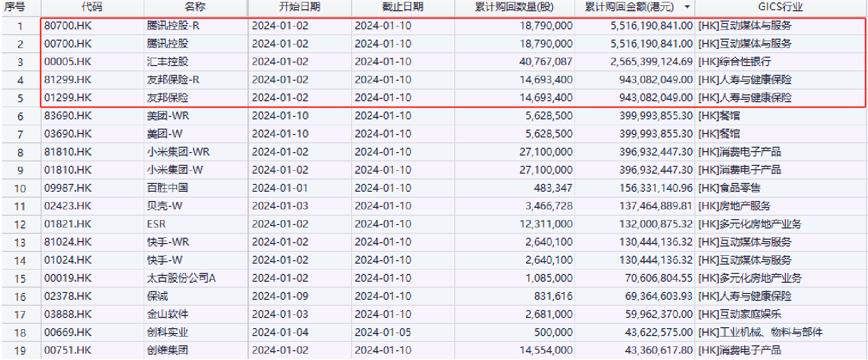This screenshot has width=868, height=360.
Task: Select the 百胜中国 name cell
Action: (168, 188)
